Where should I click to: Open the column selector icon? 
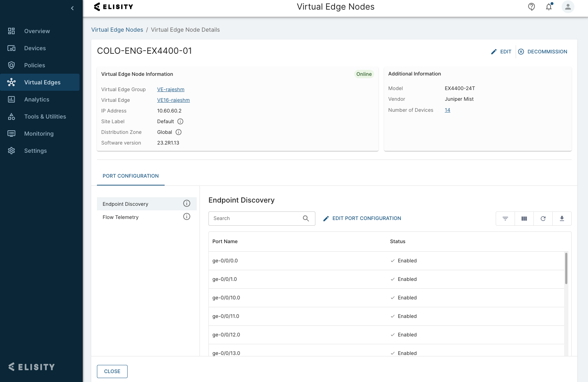524,219
